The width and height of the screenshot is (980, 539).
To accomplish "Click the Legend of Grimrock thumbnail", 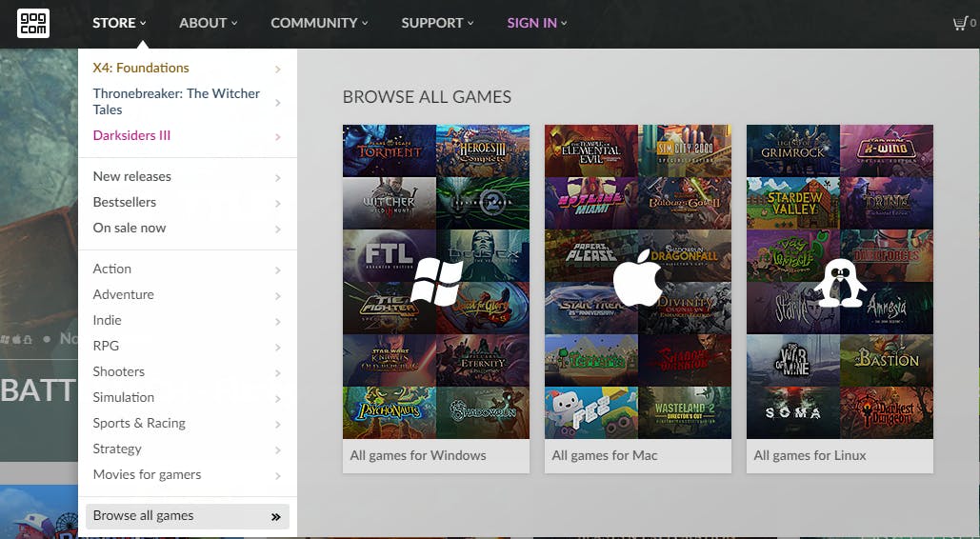I will point(793,150).
